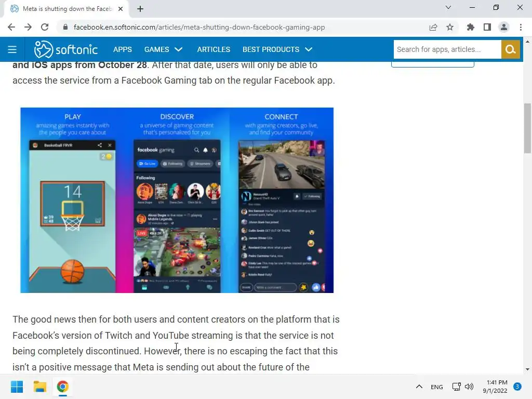
Task: Open the Chrome extensions puzzle icon
Action: (471, 27)
